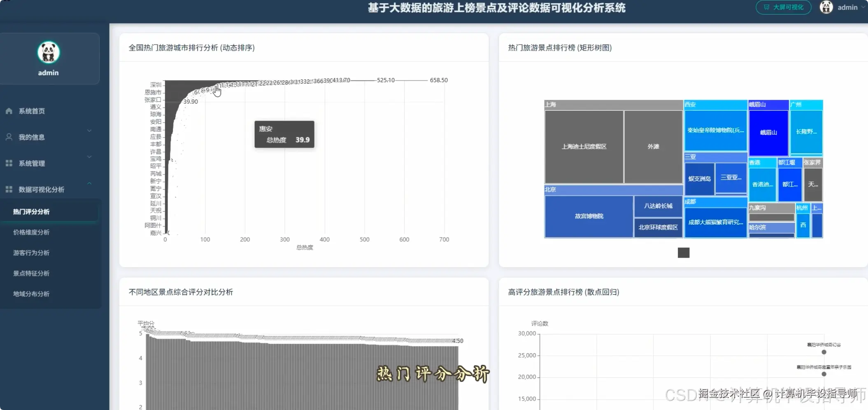Click the home icon beside 系统首页

tap(9, 111)
